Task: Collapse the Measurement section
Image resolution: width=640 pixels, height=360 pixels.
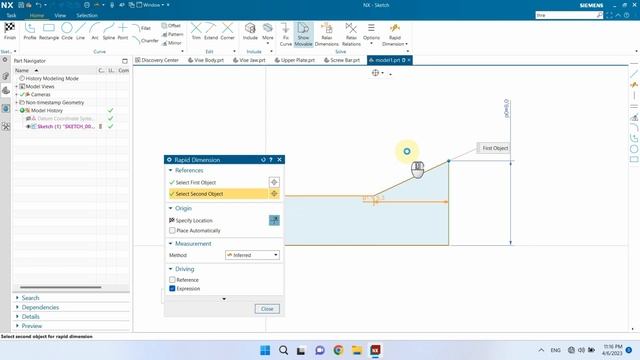Action: pyautogui.click(x=171, y=244)
